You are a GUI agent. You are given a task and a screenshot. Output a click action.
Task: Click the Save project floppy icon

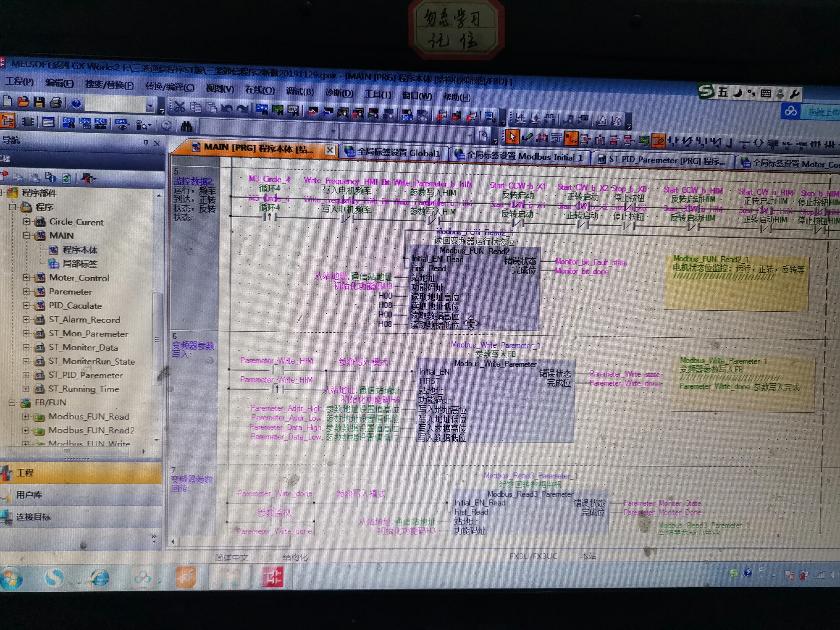[39, 102]
